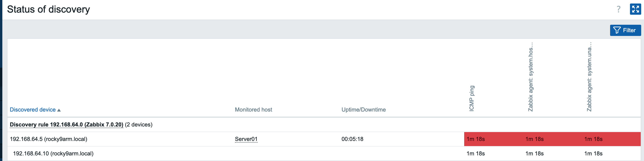Click the Monitored host column header
Screen dimensions: 644x161
pos(253,110)
